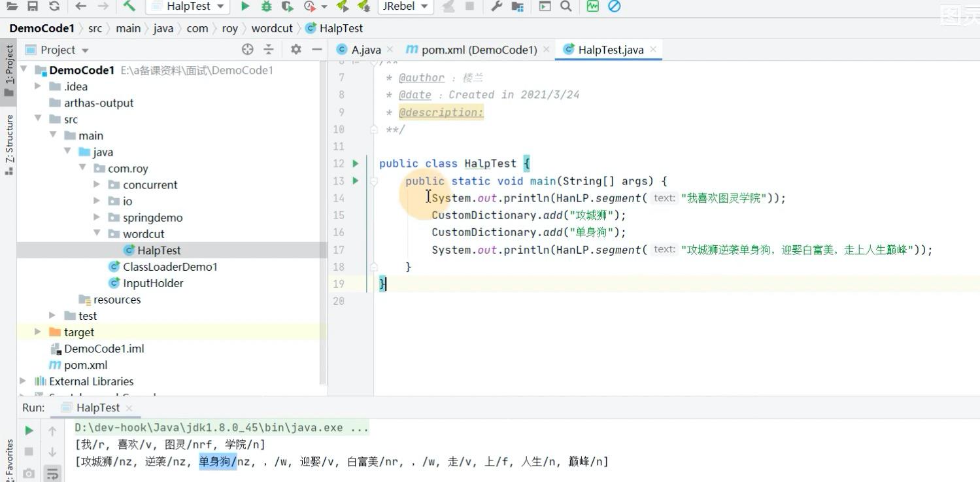Image resolution: width=980 pixels, height=482 pixels.
Task: Click the Save All disk icon
Action: click(33, 7)
